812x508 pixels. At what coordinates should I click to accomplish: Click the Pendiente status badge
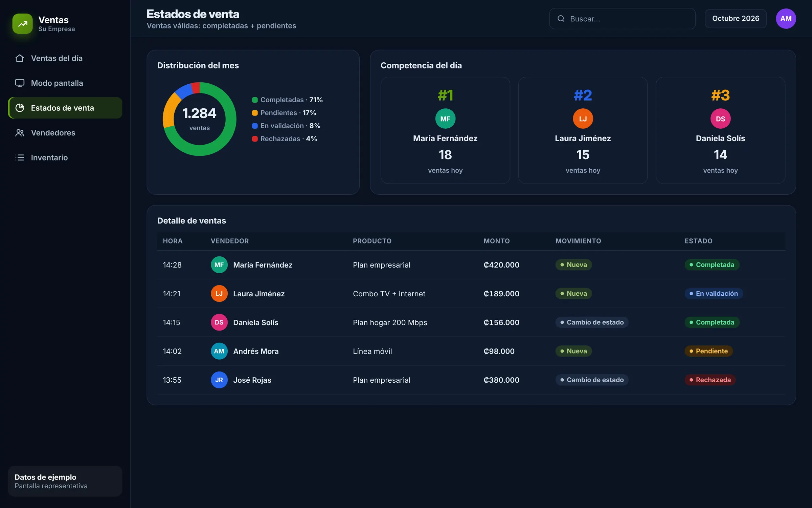tap(708, 351)
